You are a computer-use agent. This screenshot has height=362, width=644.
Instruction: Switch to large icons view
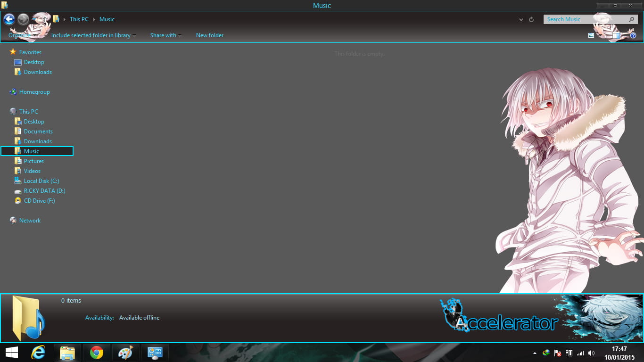pyautogui.click(x=591, y=35)
